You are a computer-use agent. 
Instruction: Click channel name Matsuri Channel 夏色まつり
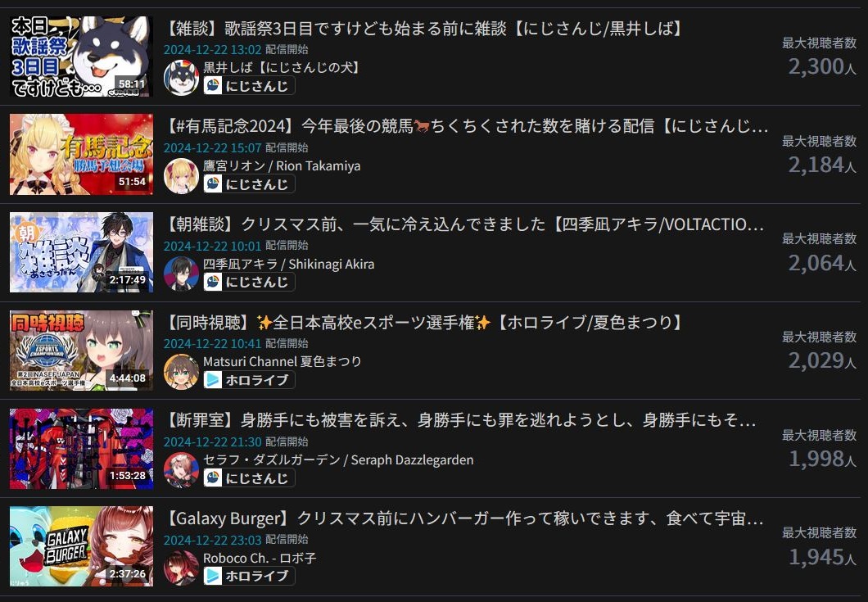pos(282,362)
